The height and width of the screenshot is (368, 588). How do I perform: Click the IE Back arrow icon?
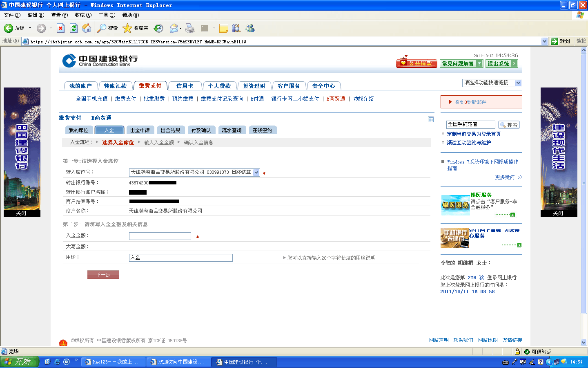pos(9,28)
